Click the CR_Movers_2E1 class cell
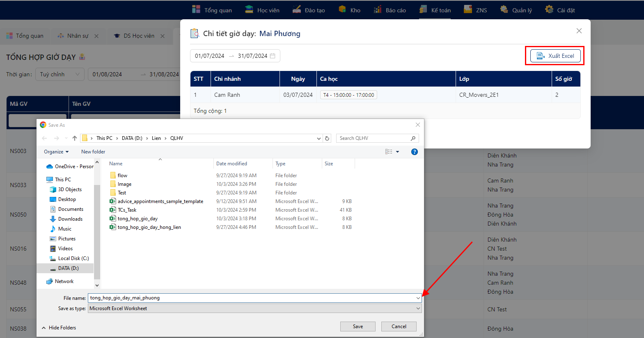The image size is (644, 338). point(479,95)
